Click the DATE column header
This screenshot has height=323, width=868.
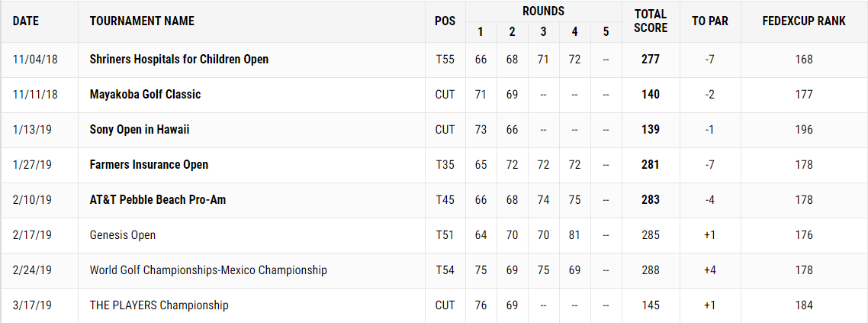point(26,21)
